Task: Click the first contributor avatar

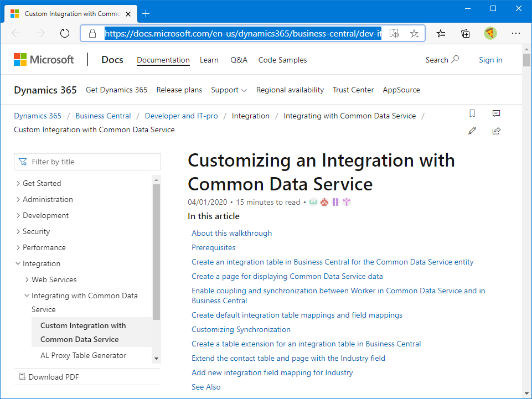Action: (313, 202)
